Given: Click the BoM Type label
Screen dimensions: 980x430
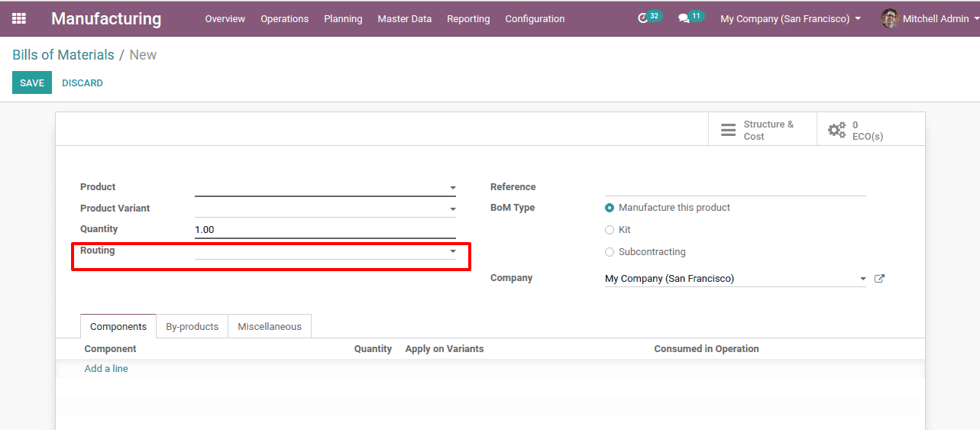Looking at the screenshot, I should click(513, 208).
